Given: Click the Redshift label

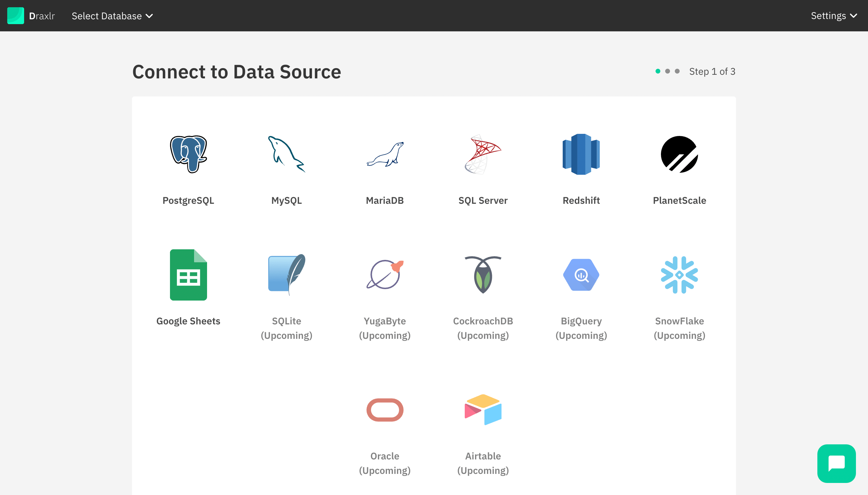Looking at the screenshot, I should 581,200.
